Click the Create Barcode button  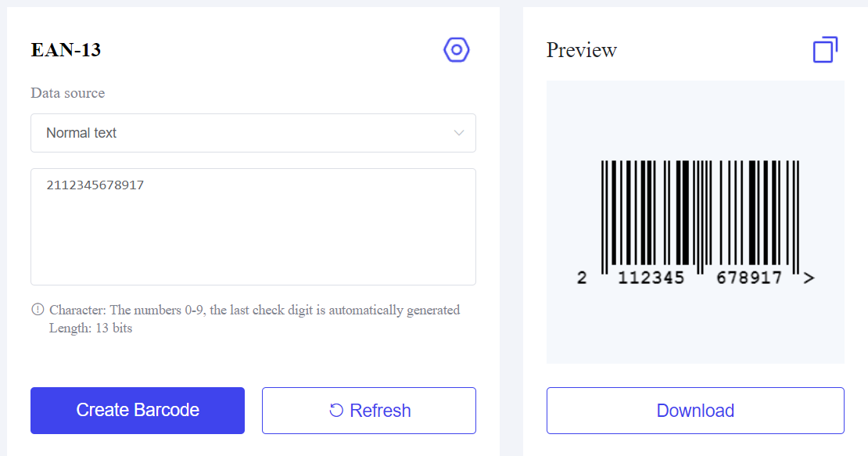click(x=138, y=411)
